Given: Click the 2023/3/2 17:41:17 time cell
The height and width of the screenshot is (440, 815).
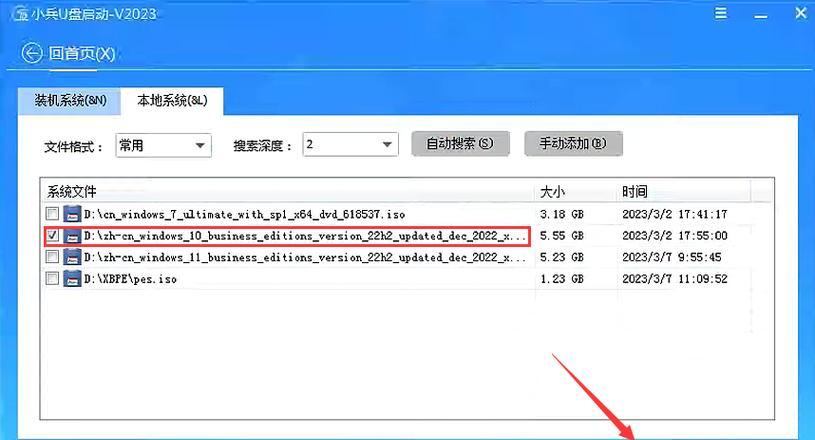Looking at the screenshot, I should pyautogui.click(x=675, y=215).
